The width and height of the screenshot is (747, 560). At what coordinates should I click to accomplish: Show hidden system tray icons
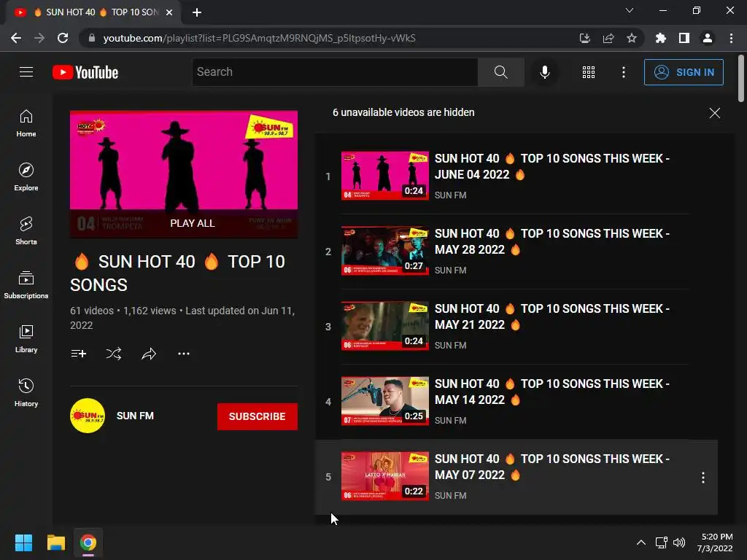641,542
